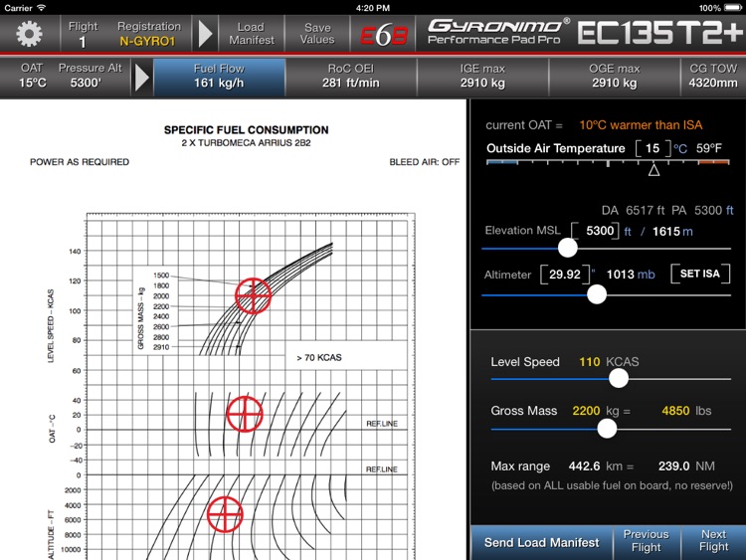Tap the '> 70 KCAS' chart label
The image size is (746, 560).
point(319,358)
